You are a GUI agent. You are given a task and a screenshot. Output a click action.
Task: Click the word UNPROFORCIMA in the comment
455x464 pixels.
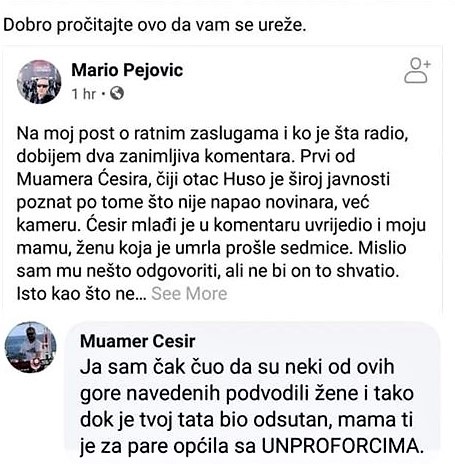[x=342, y=446]
